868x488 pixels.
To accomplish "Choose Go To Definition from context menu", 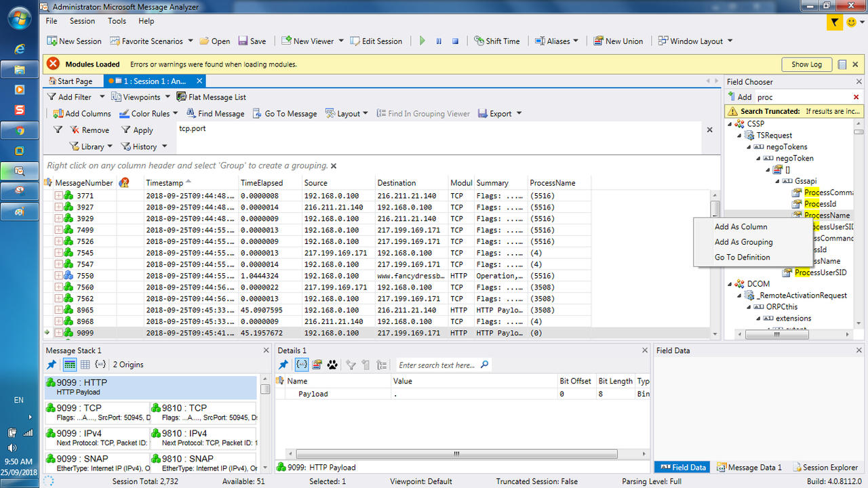I will point(743,258).
